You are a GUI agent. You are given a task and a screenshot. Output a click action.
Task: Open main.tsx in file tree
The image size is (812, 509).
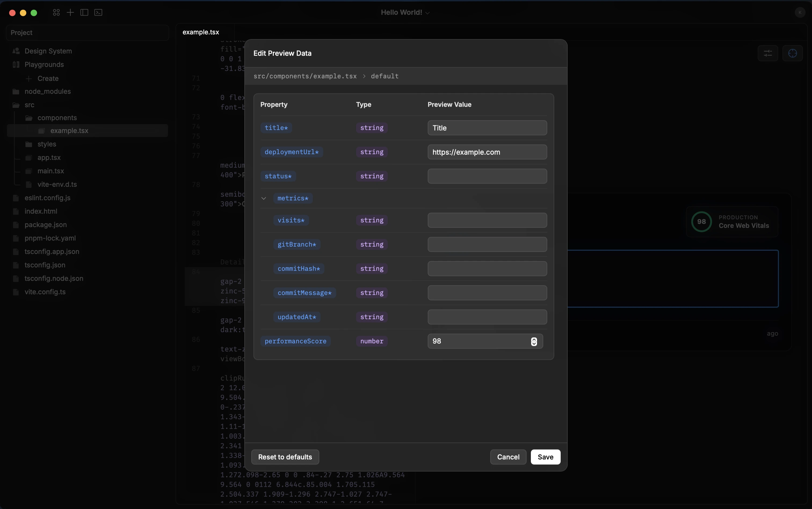click(50, 171)
